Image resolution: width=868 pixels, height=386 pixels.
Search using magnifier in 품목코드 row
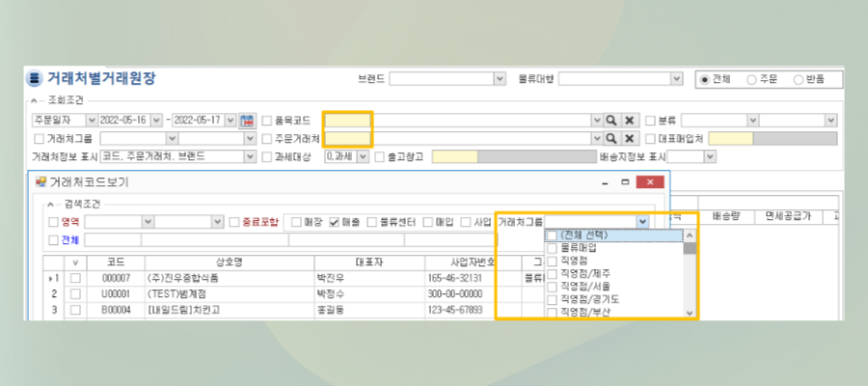click(x=611, y=121)
